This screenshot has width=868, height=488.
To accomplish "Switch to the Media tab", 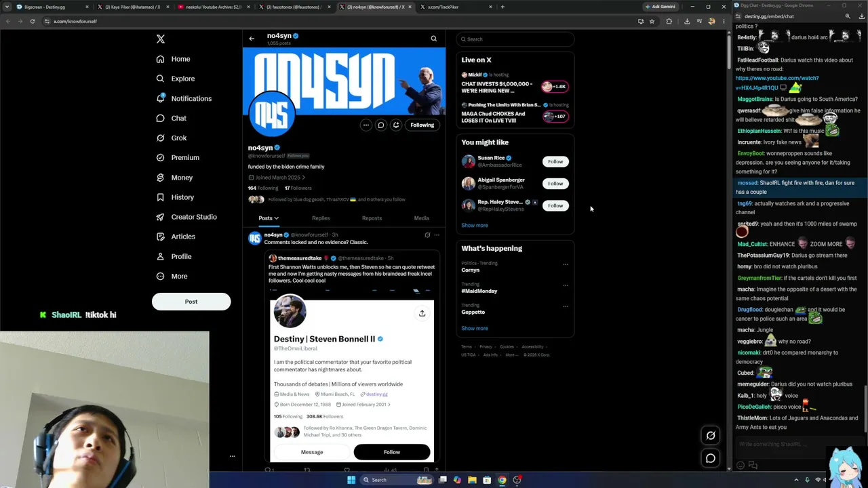I will pyautogui.click(x=421, y=218).
